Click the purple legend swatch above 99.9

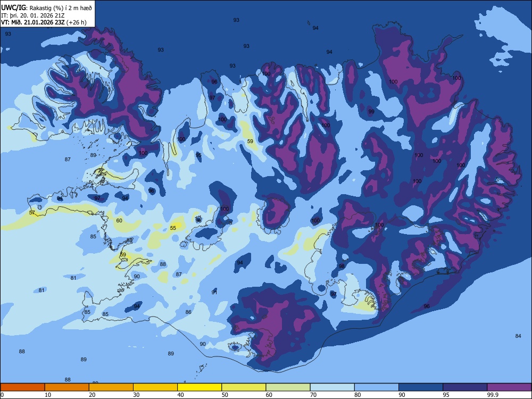click(x=509, y=387)
